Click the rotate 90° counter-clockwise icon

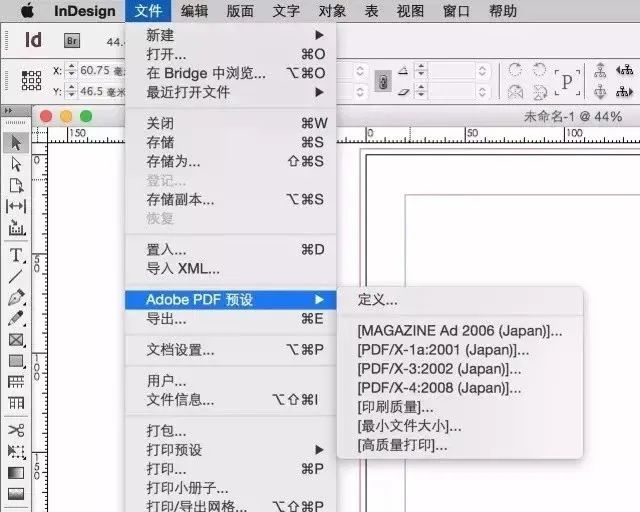point(540,70)
